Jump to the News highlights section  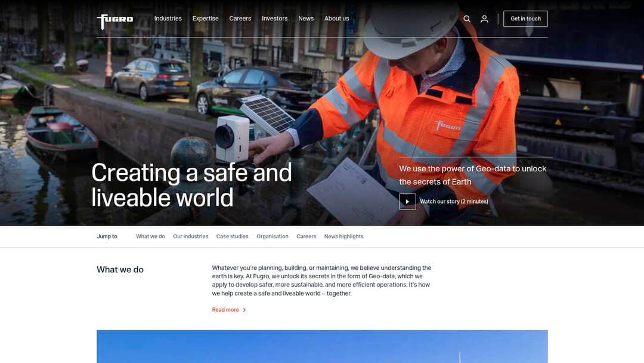(x=343, y=236)
